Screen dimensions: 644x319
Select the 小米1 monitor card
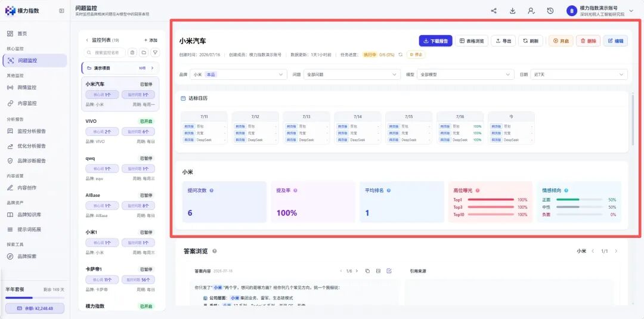(x=120, y=242)
